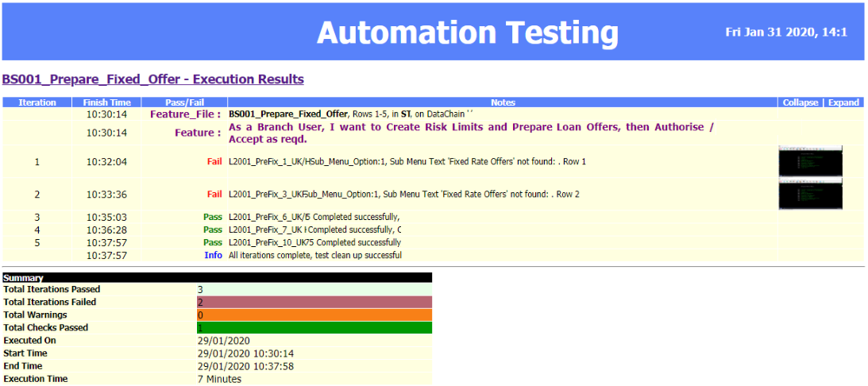Select the Fail status for iteration 1
The width and height of the screenshot is (868, 386).
click(x=214, y=162)
